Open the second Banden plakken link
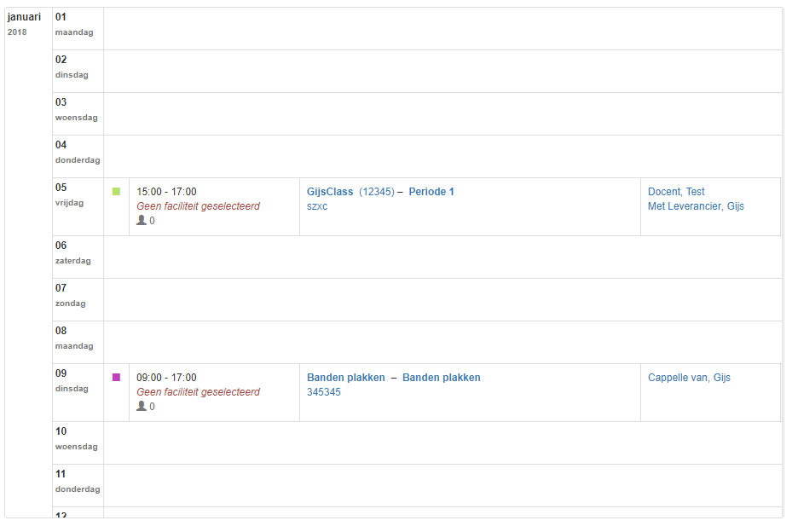The width and height of the screenshot is (798, 532). pyautogui.click(x=441, y=378)
